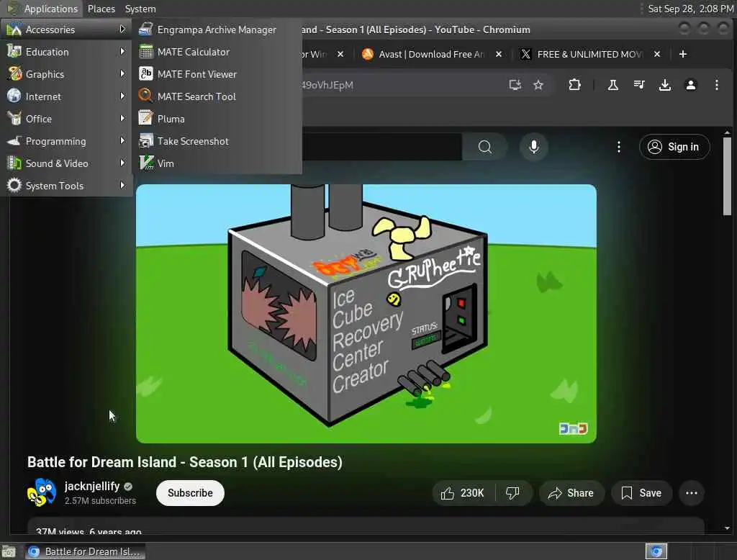Close the FREE & UNLIMITED MOV tab

(657, 54)
